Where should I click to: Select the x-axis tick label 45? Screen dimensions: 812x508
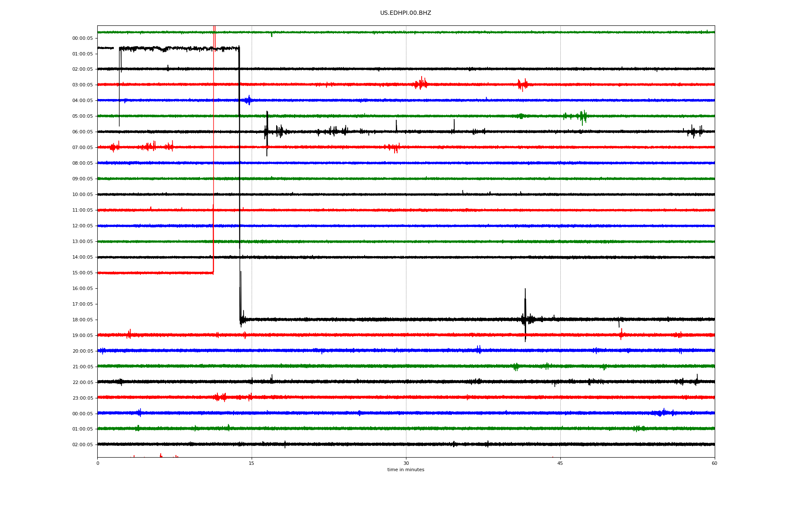pos(560,463)
